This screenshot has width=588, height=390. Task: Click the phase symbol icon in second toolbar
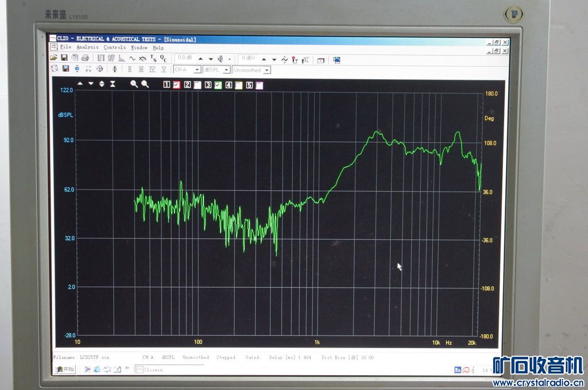click(x=115, y=69)
